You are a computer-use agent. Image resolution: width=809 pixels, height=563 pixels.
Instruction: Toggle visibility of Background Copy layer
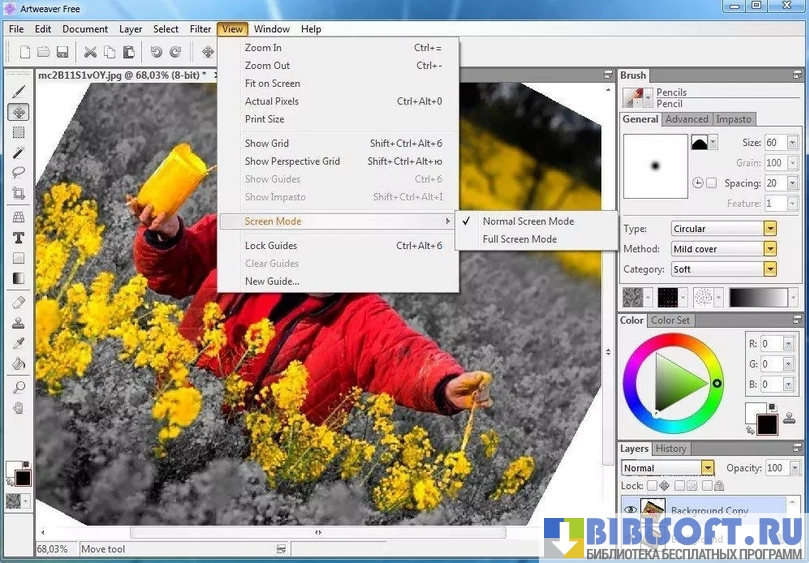click(628, 510)
